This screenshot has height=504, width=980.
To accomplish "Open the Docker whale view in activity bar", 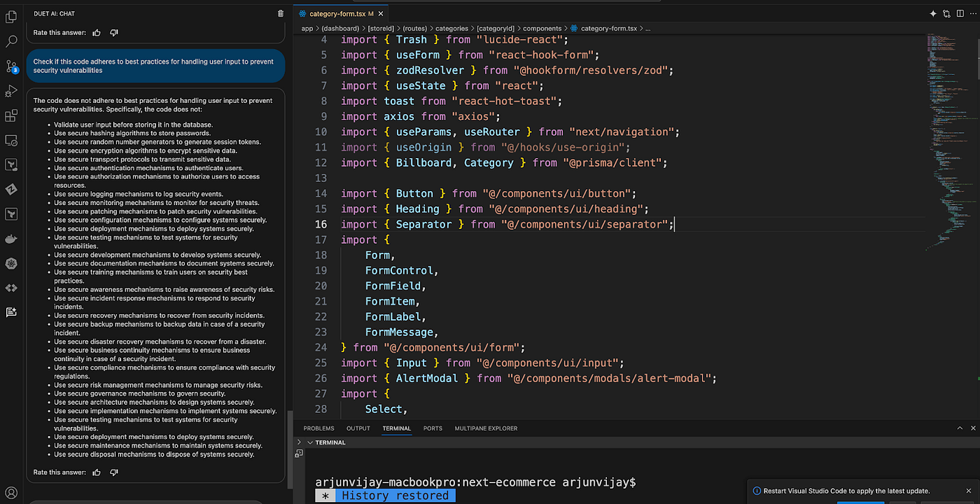I will [x=11, y=239].
